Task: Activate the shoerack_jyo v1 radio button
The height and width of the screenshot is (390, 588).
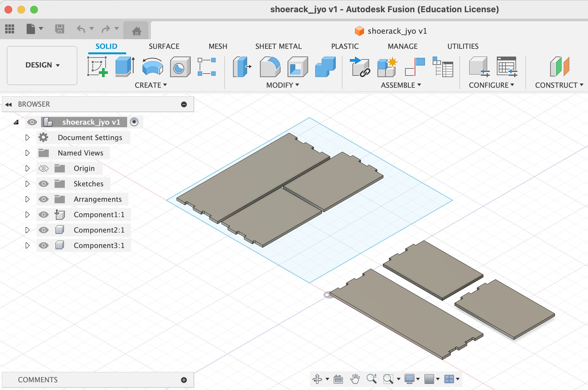Action: click(x=134, y=122)
